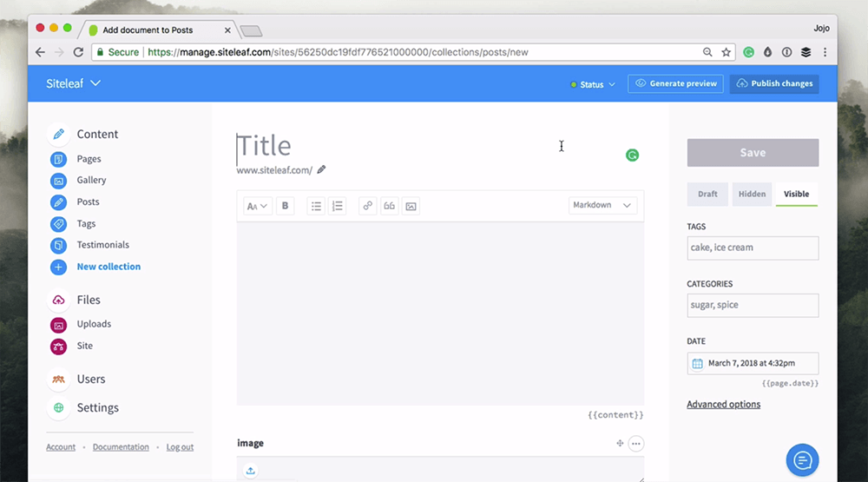
Task: Open the Siteleaf site dropdown
Action: [73, 83]
